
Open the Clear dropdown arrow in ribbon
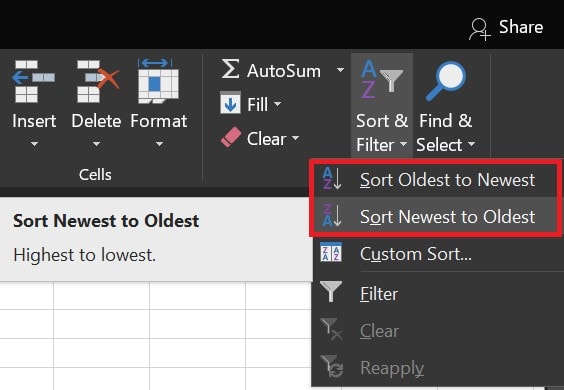click(295, 138)
